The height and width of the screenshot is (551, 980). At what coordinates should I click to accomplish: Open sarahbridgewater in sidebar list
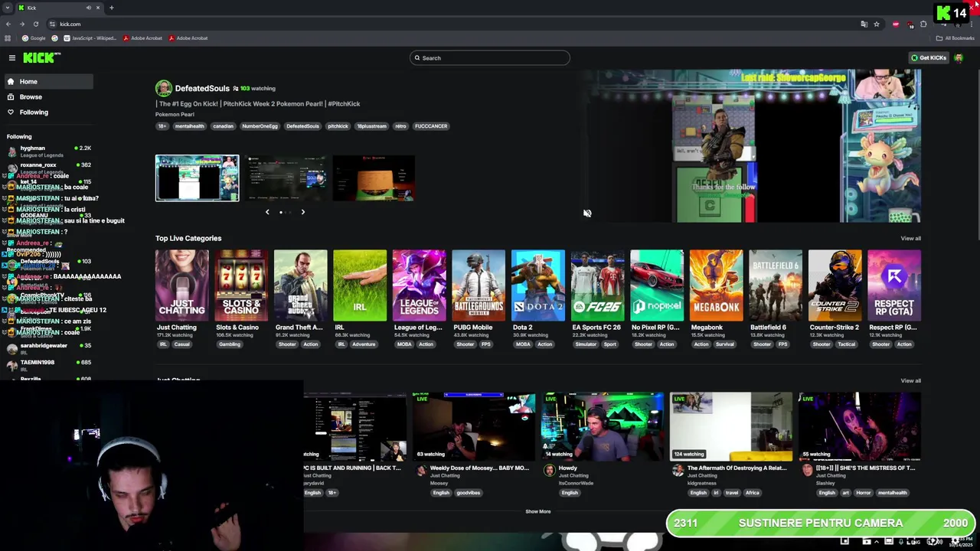(x=47, y=348)
